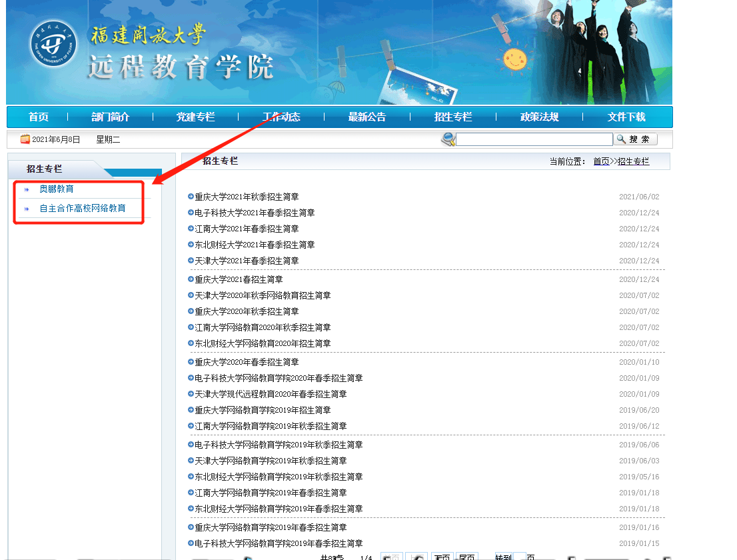Open 江南大学2021年春季招生简章
This screenshot has height=560, width=737.
pos(247,229)
